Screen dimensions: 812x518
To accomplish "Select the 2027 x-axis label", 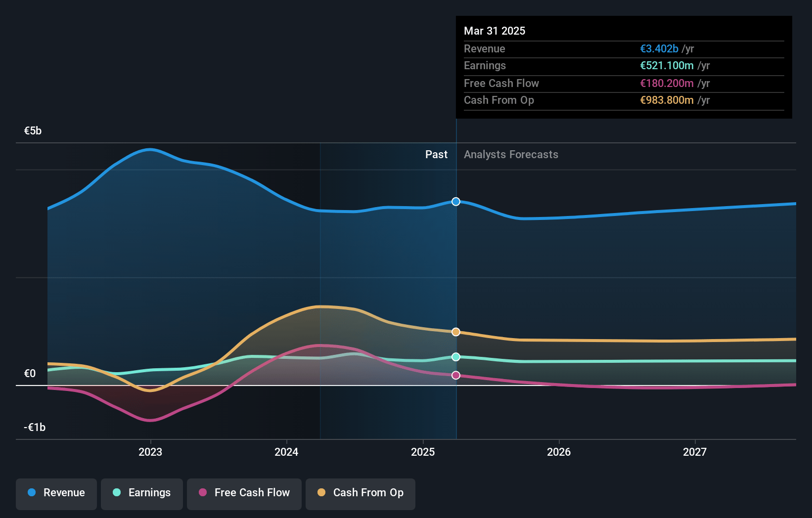I will pos(695,452).
